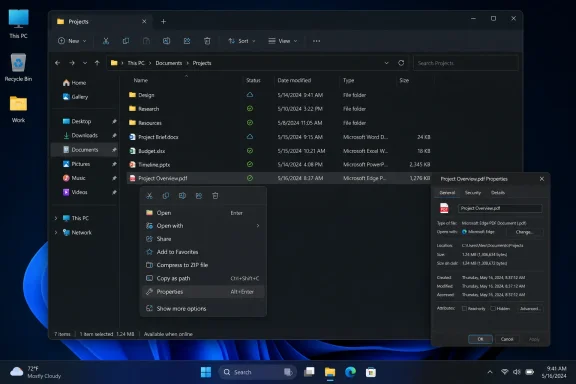Click the Cut icon in the context menu

tap(149, 196)
